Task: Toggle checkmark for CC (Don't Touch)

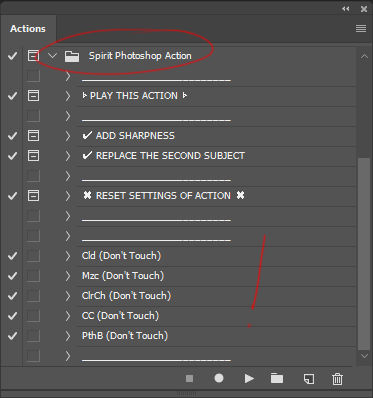Action: pyautogui.click(x=12, y=316)
